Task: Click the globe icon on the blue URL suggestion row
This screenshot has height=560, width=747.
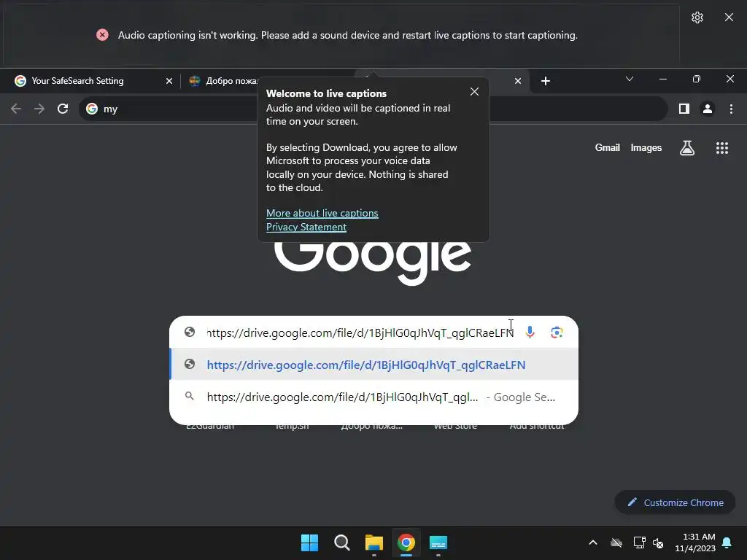Action: click(190, 365)
